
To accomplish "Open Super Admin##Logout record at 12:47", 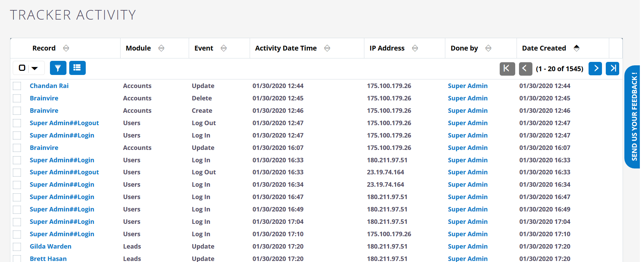I will (64, 123).
